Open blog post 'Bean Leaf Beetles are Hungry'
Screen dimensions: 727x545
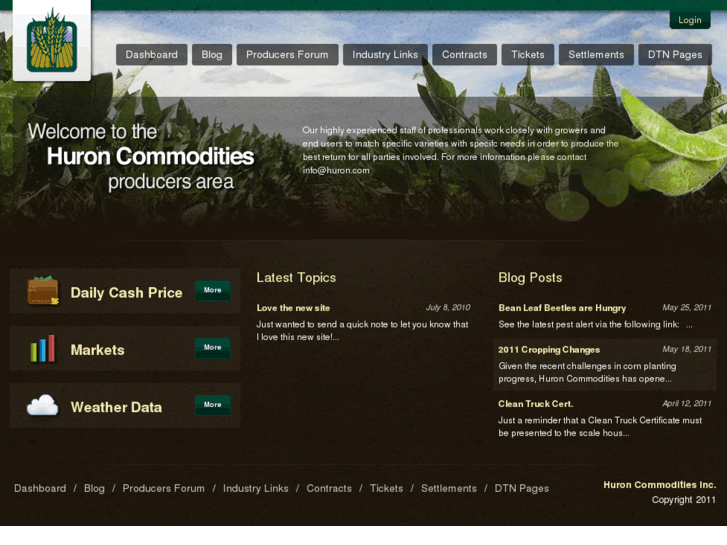point(562,308)
